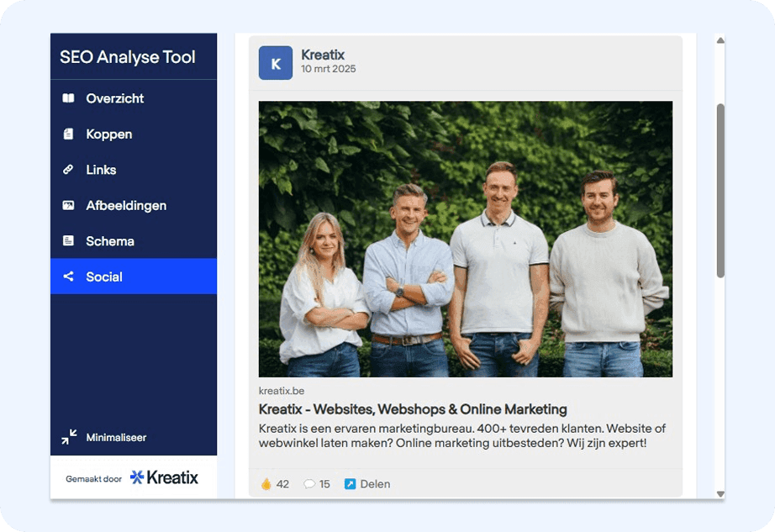Click the thumbs-up like icon
This screenshot has width=775, height=532.
(266, 484)
